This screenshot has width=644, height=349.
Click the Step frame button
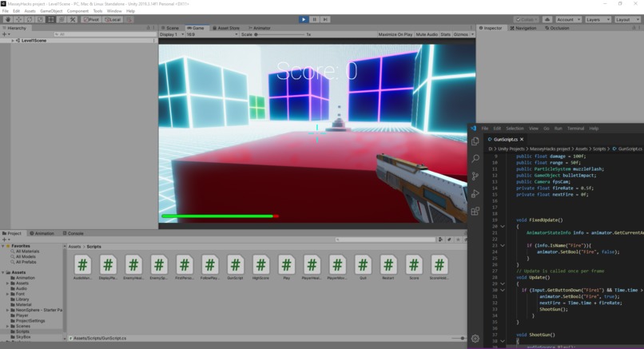(x=325, y=19)
